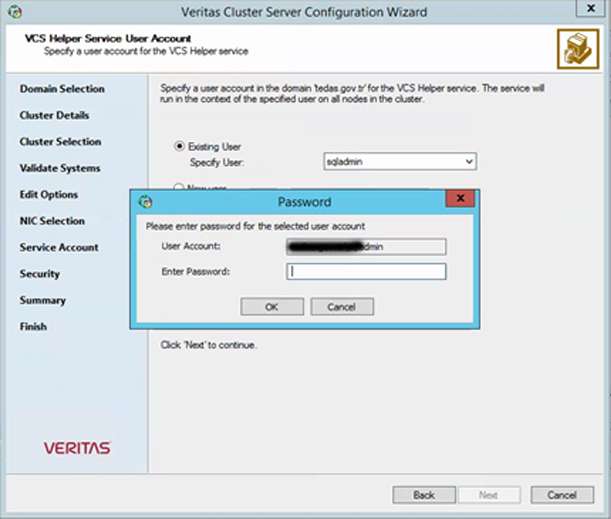Select the partly hidden New user radio button
Image resolution: width=611 pixels, height=519 pixels.
[179, 187]
